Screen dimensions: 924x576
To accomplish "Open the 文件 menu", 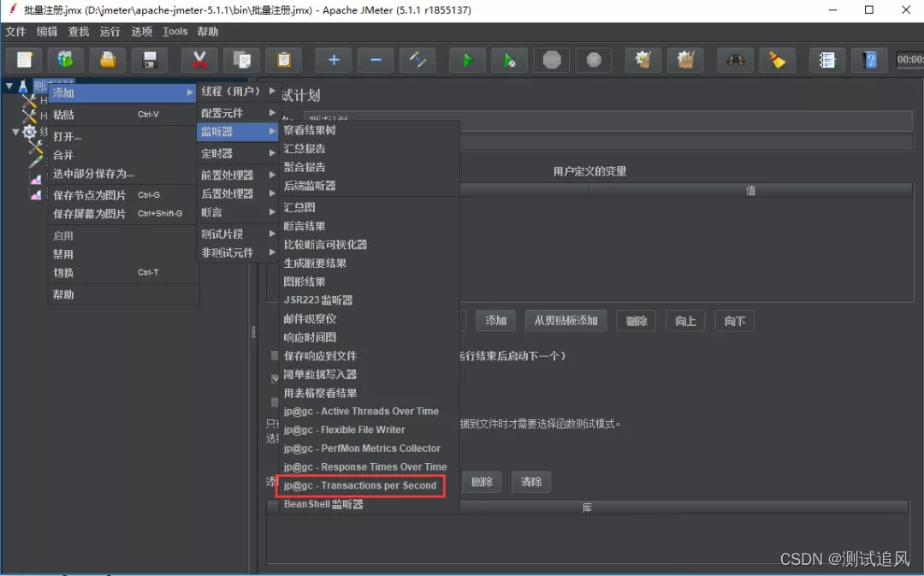I will tap(16, 32).
